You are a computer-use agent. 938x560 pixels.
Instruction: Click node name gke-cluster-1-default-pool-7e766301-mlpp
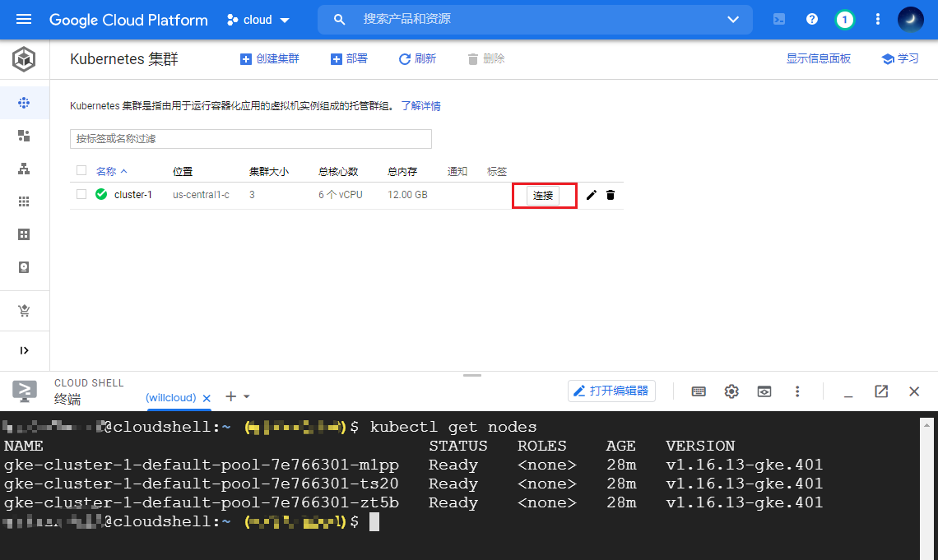202,465
